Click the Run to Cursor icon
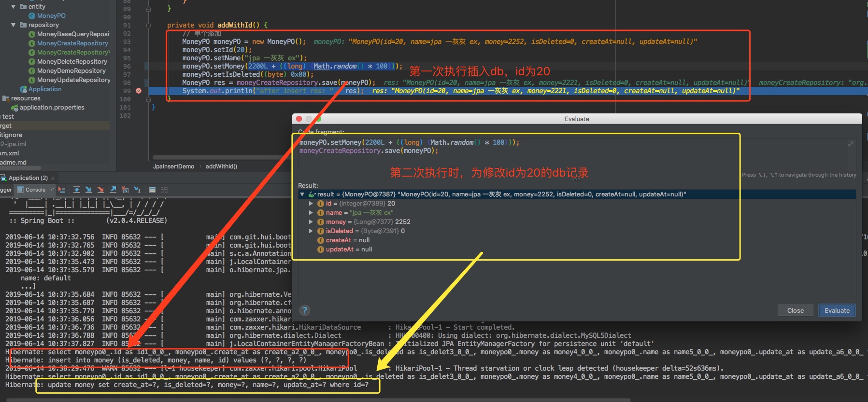The width and height of the screenshot is (868, 402). click(137, 190)
